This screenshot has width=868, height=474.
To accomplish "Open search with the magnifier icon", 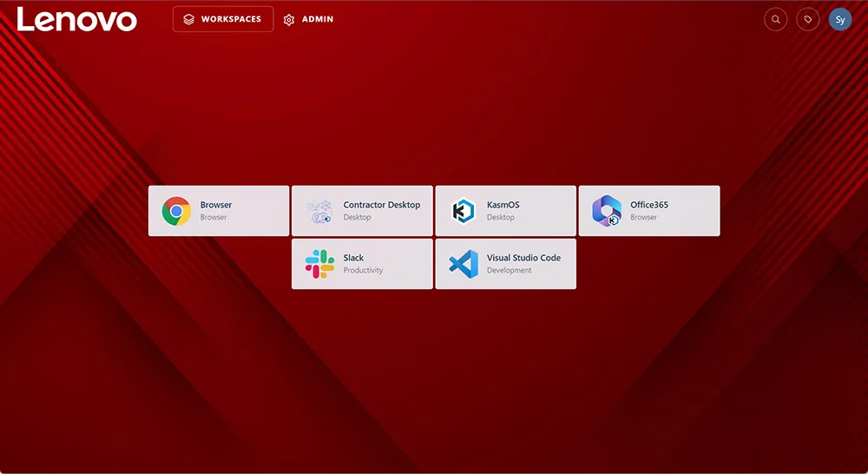I will pos(775,19).
